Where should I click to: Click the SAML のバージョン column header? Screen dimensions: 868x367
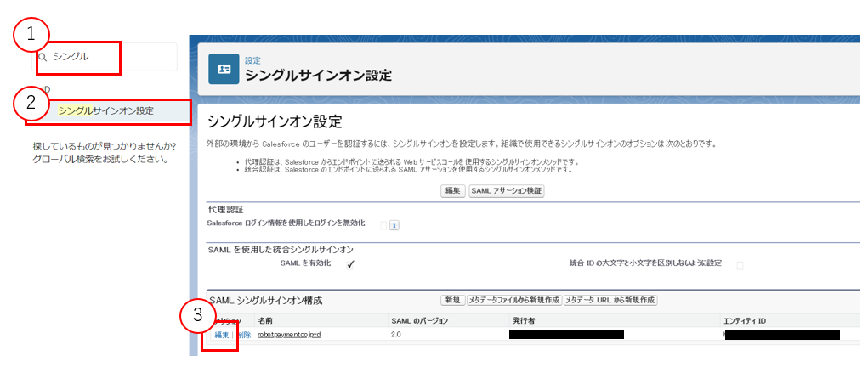tap(419, 320)
